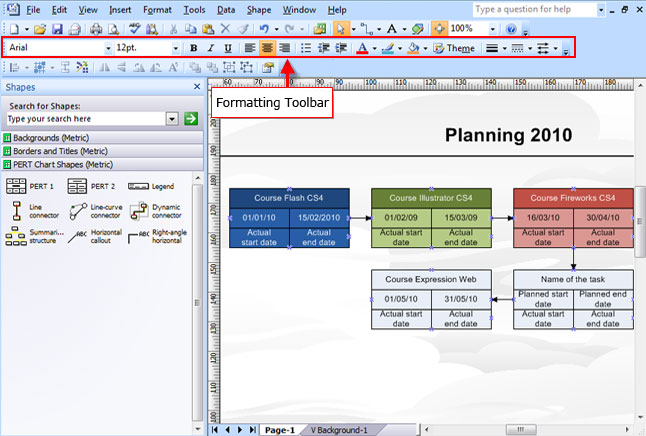The image size is (646, 436).
Task: Click the green search arrow for shapes
Action: 191,119
